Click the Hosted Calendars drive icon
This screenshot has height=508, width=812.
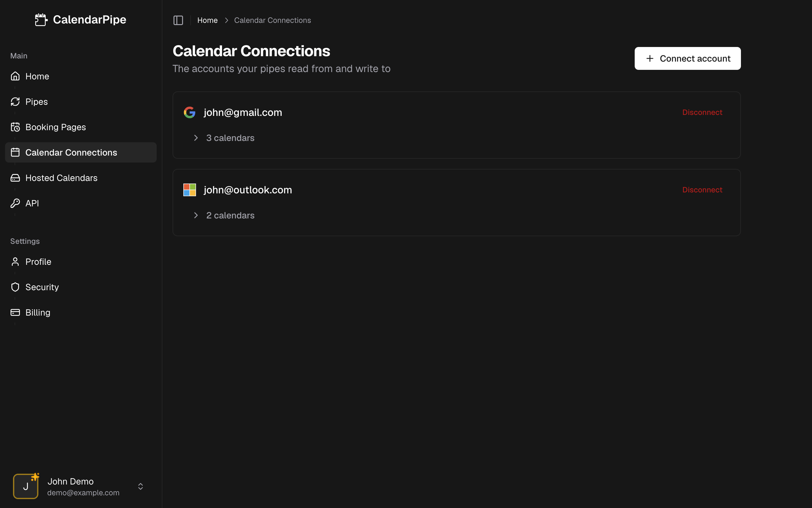[x=15, y=178]
